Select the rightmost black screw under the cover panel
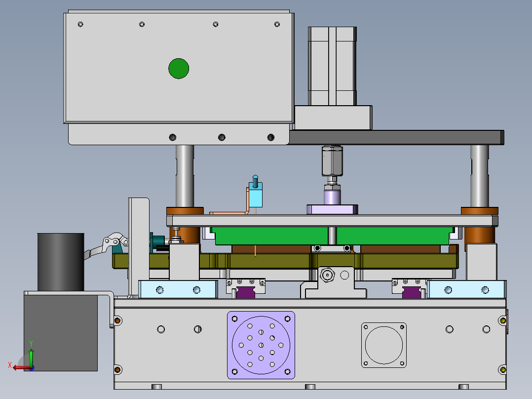Viewport: 532px width, 399px height. 271,137
